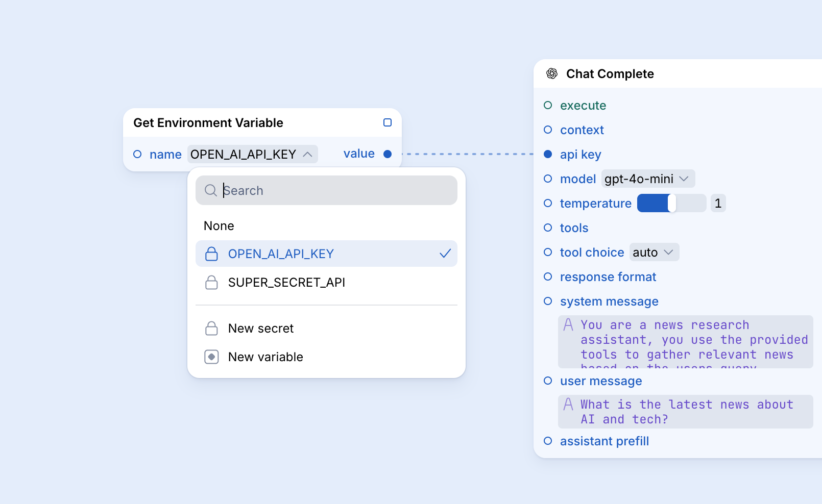The width and height of the screenshot is (822, 504).
Task: Click the temperature input port circle
Action: (548, 203)
